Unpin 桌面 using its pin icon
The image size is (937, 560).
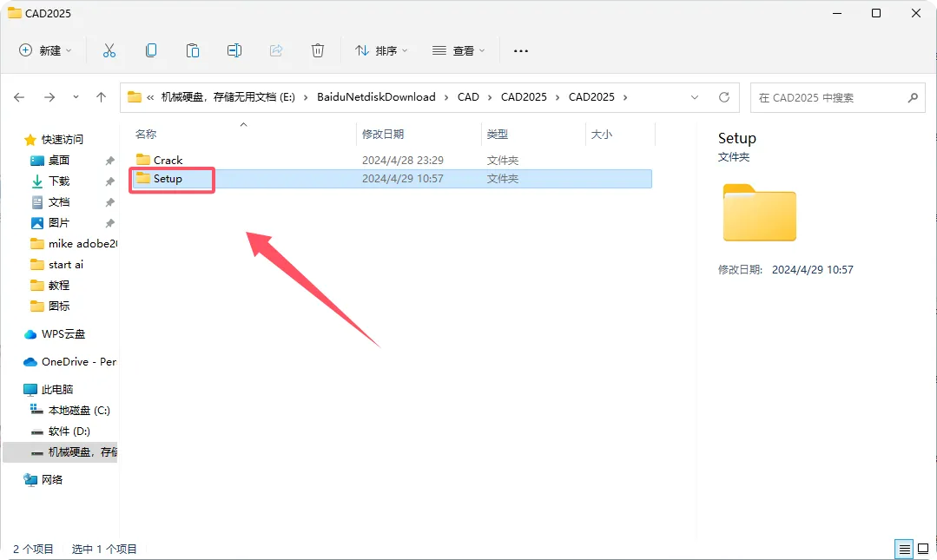[110, 161]
